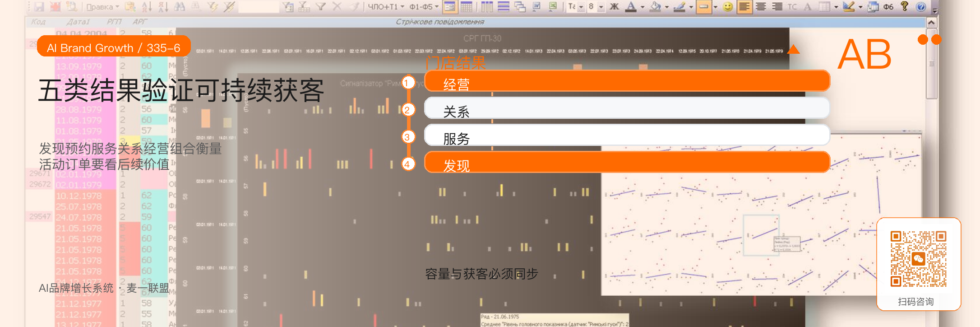Viewport: 980px width, 327px height.
Task: Click the empty search field in the toolbar
Action: [259, 7]
